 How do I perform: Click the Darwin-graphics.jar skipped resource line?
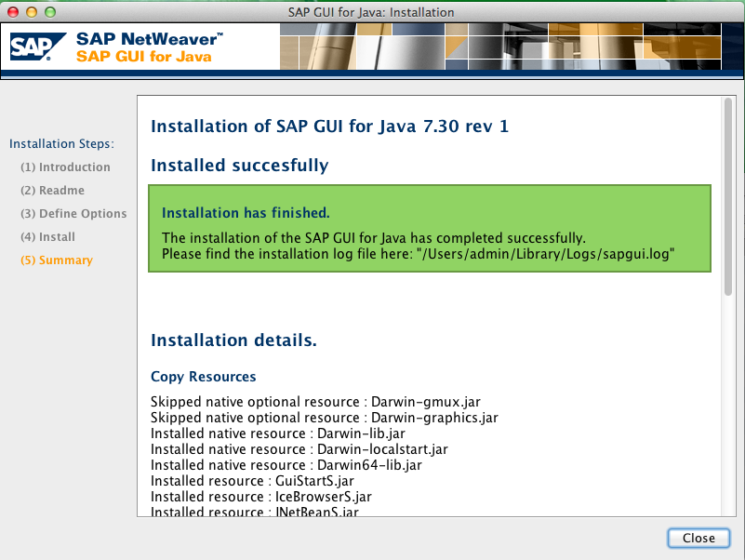[x=325, y=418]
